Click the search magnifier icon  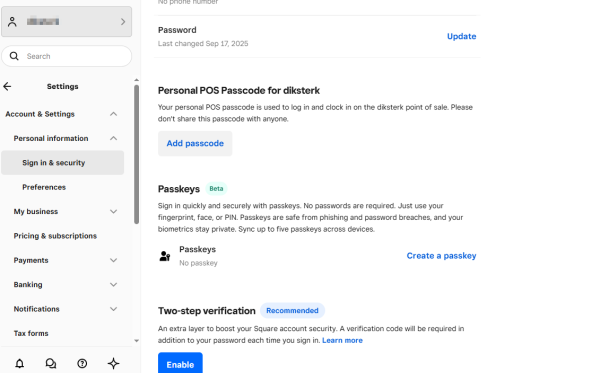[14, 56]
